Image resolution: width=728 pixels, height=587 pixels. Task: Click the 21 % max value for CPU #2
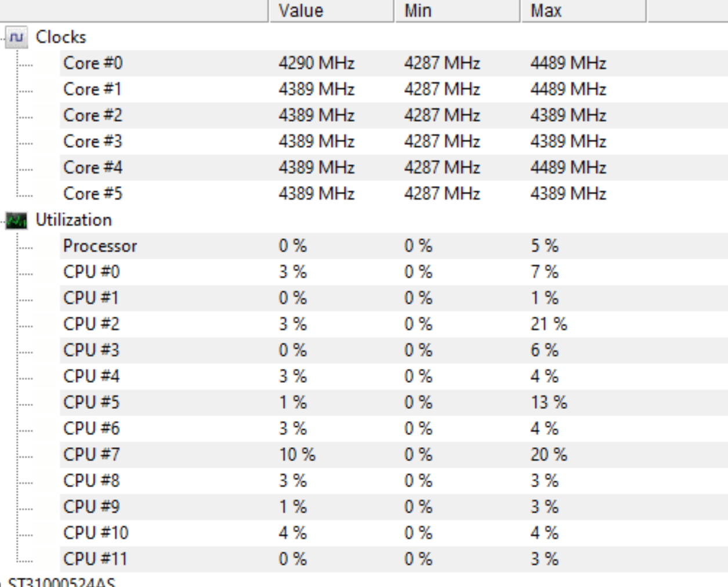pyautogui.click(x=549, y=324)
